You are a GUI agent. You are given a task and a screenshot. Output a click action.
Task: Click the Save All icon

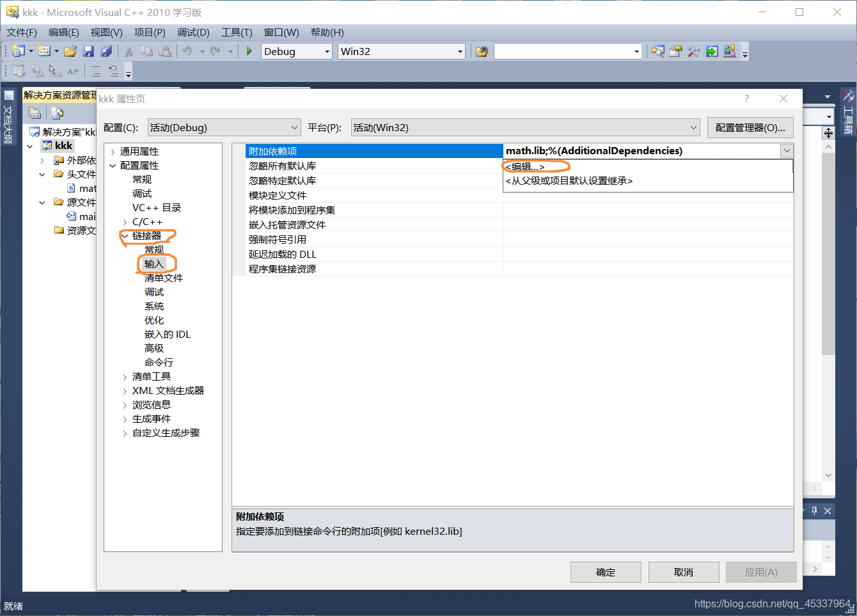click(x=106, y=51)
